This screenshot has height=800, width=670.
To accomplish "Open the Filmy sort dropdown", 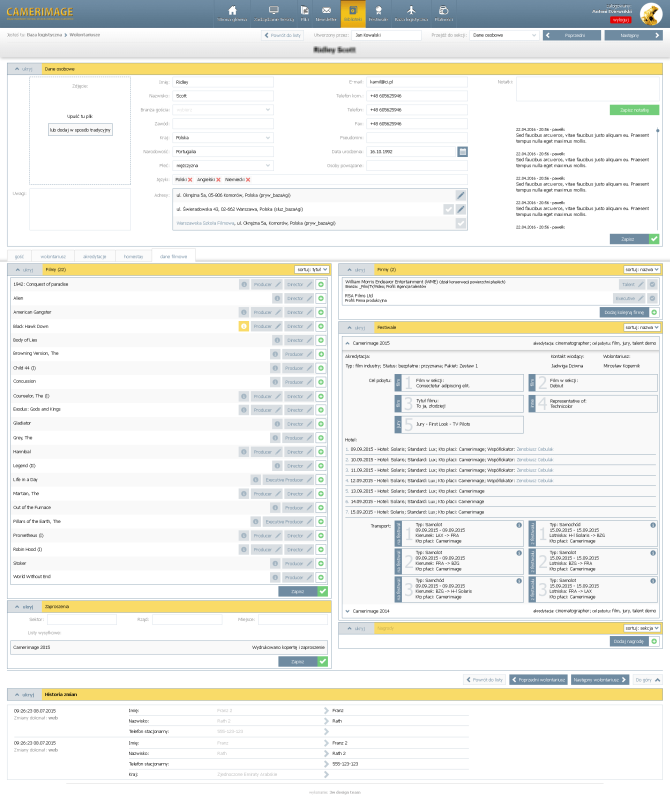I will pyautogui.click(x=312, y=270).
